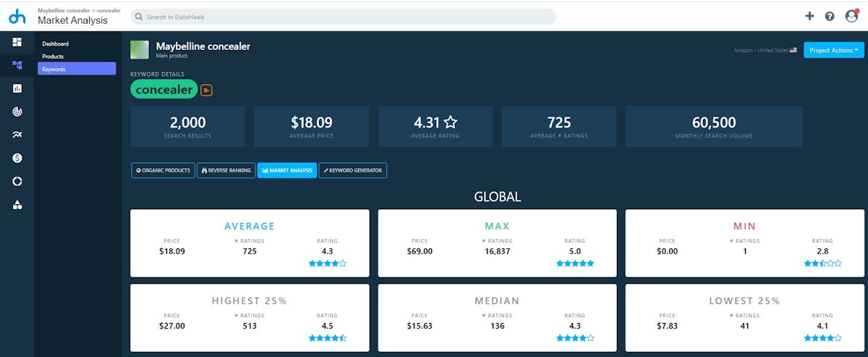Click the 2,000 Search Results stat card
Viewport: 868px width, 357px height.
(188, 127)
